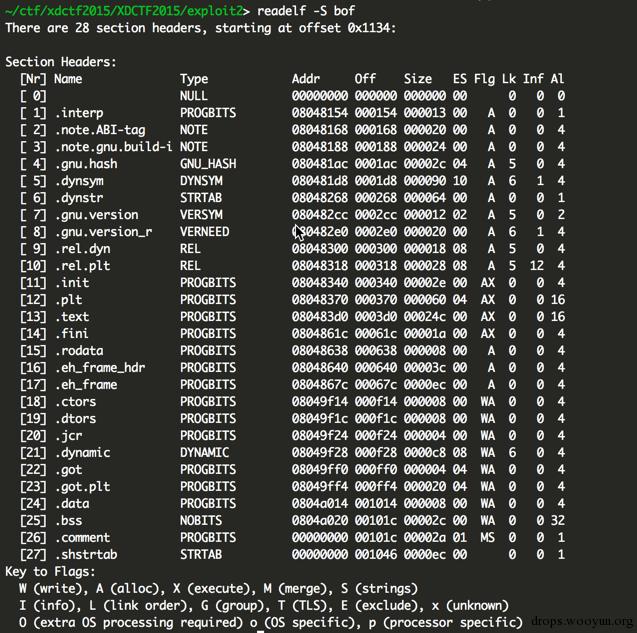Click the .text section name
Image resolution: width=637 pixels, height=633 pixels.
72,316
